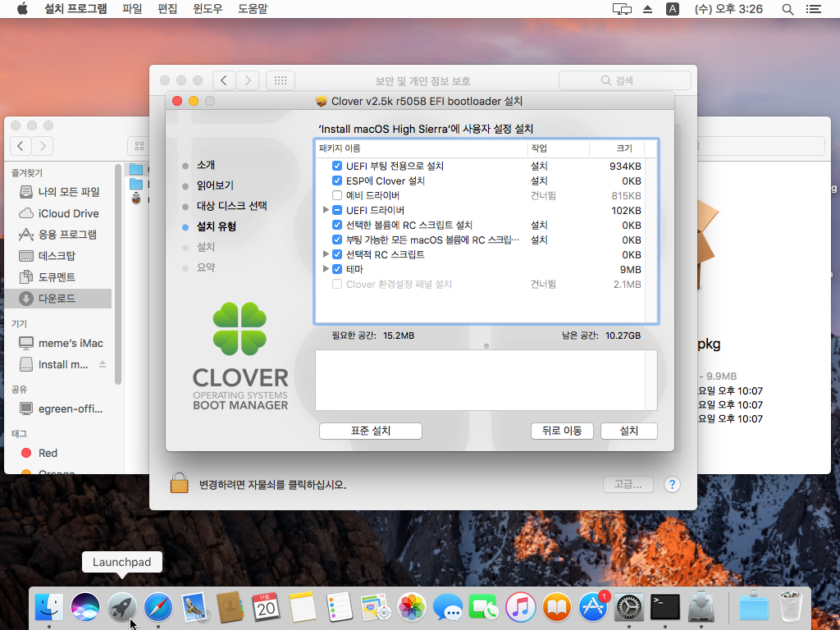Open Installer app icon in dock
The image size is (840, 630).
(701, 607)
